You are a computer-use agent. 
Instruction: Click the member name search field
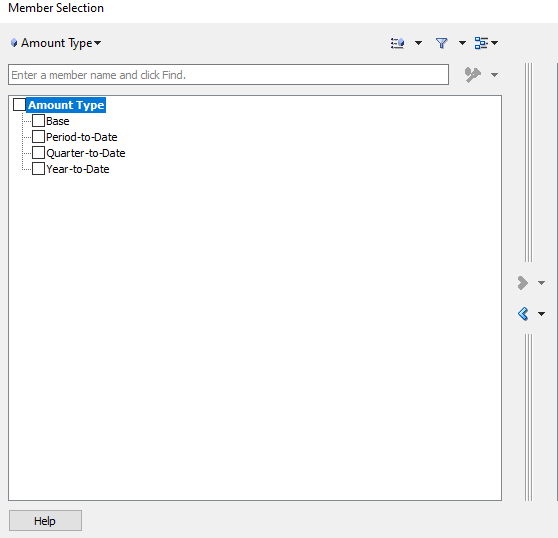click(x=228, y=75)
